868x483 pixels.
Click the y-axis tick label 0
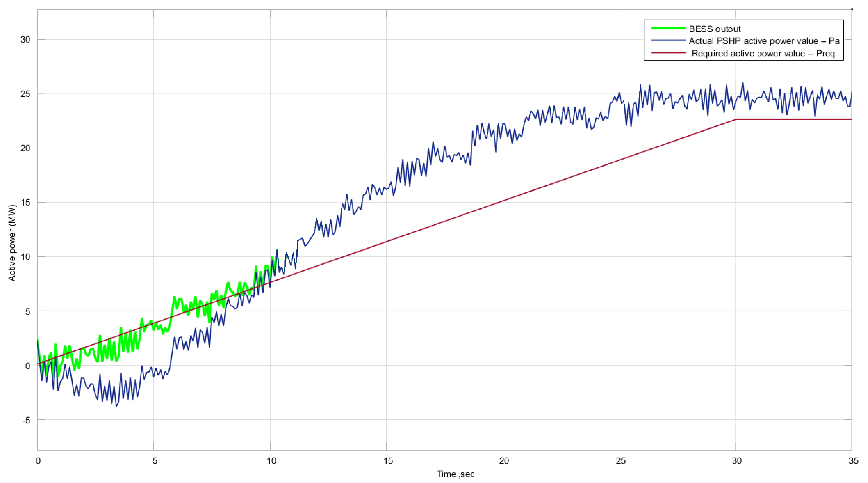pos(28,366)
